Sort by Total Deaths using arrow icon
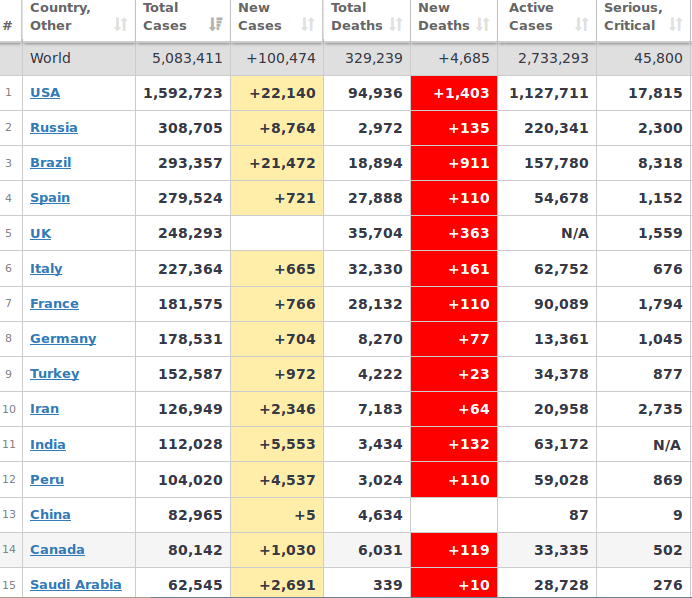Image resolution: width=692 pixels, height=598 pixels. tap(396, 25)
